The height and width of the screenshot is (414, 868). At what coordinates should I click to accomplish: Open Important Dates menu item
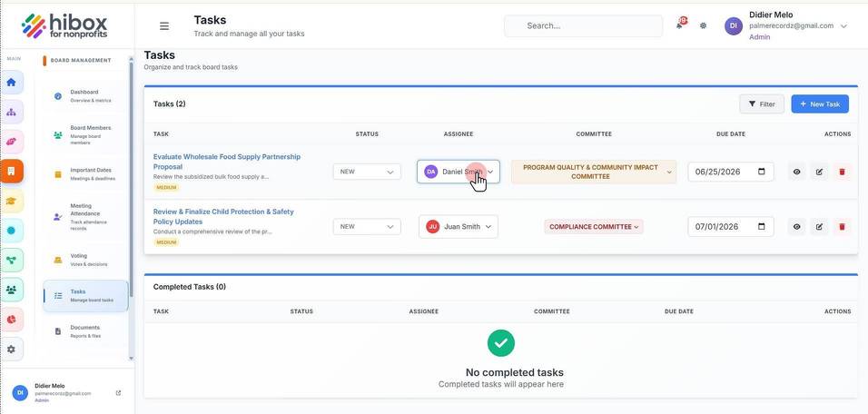[86, 173]
